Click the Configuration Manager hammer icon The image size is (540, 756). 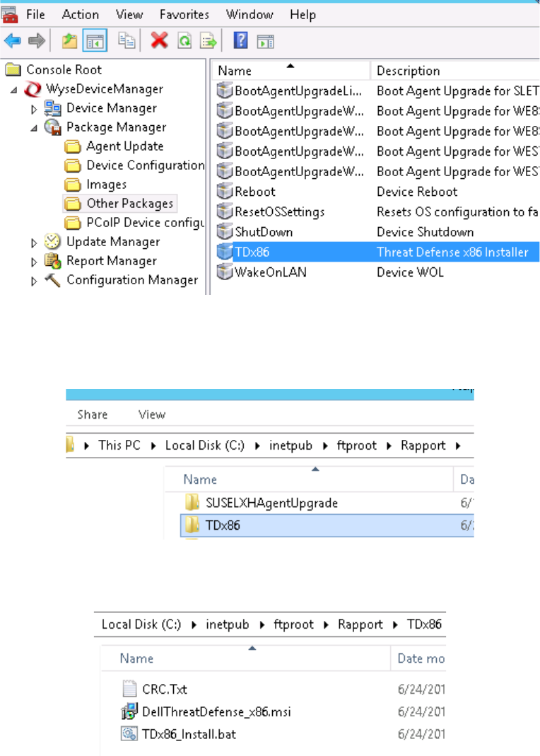click(x=52, y=280)
